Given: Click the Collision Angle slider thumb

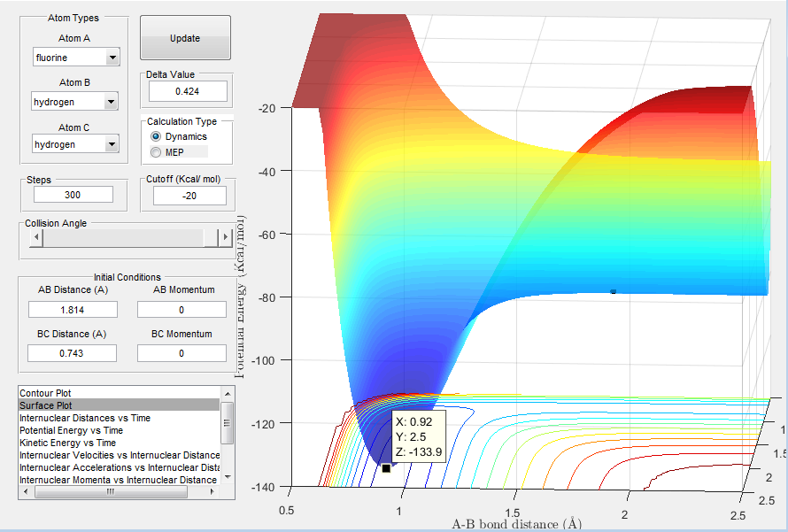Looking at the screenshot, I should (x=211, y=238).
